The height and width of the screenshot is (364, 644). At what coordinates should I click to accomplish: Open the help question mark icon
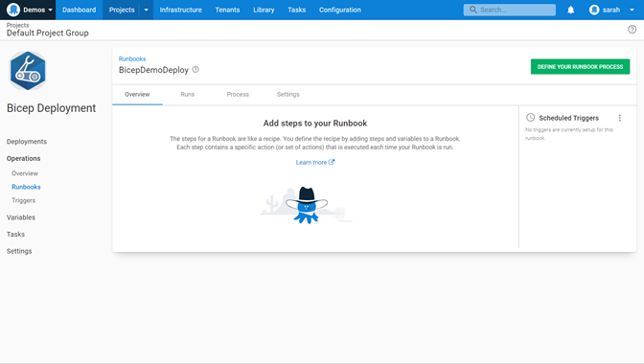click(632, 29)
